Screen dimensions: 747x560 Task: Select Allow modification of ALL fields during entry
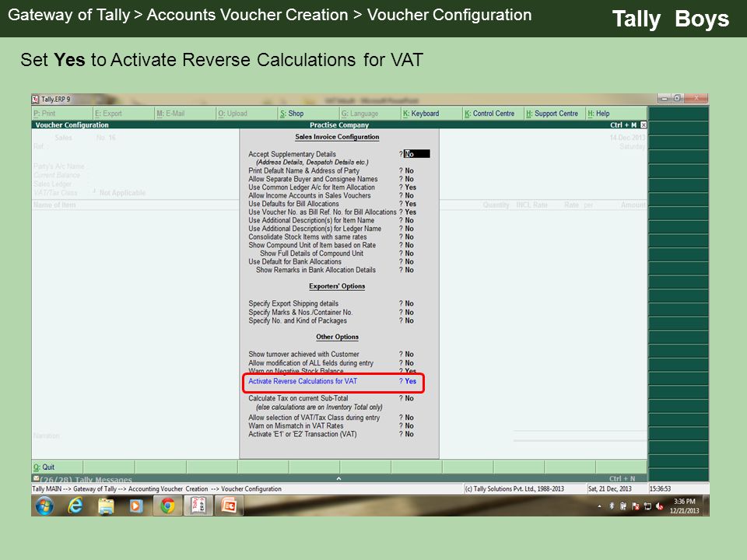(x=311, y=363)
